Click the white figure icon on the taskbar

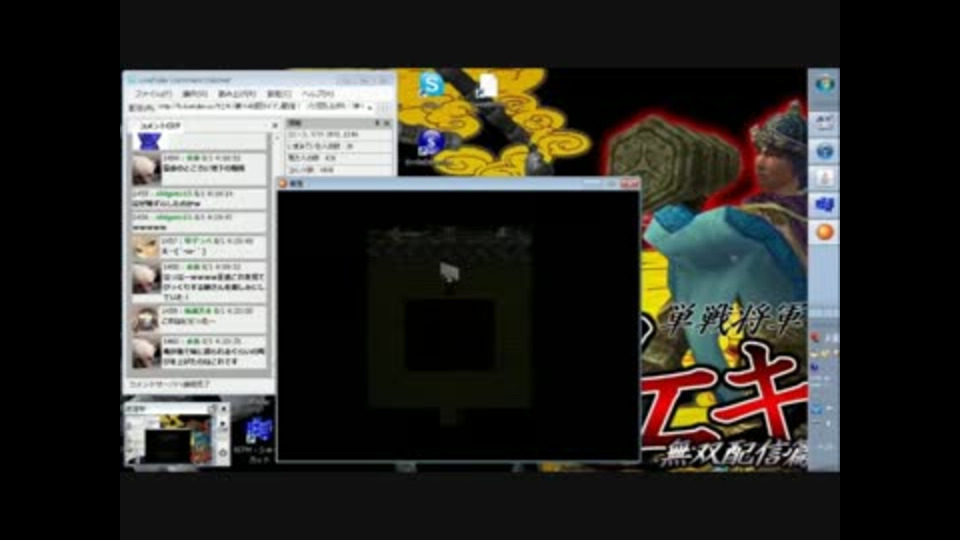(825, 178)
